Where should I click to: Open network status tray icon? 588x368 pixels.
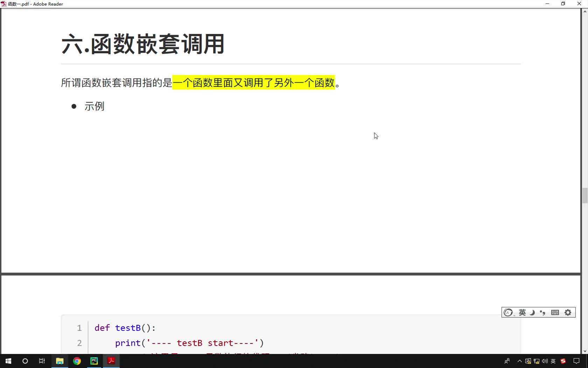(x=536, y=361)
